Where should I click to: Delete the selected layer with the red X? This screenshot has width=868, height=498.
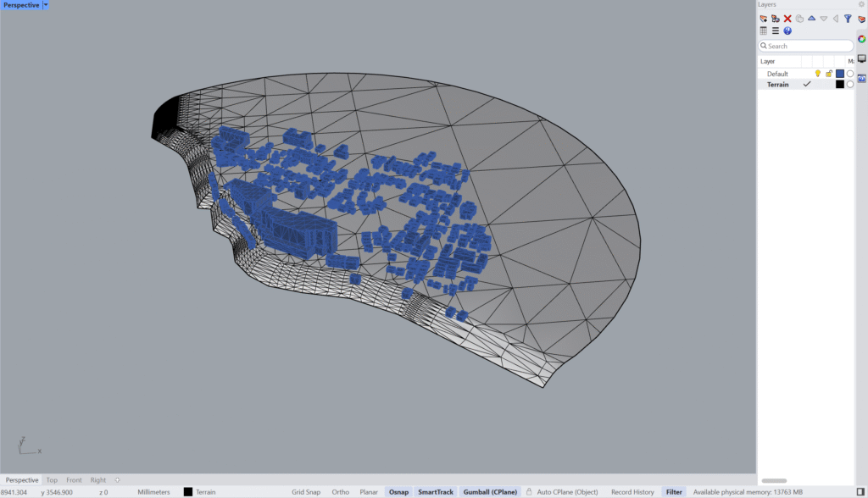787,18
